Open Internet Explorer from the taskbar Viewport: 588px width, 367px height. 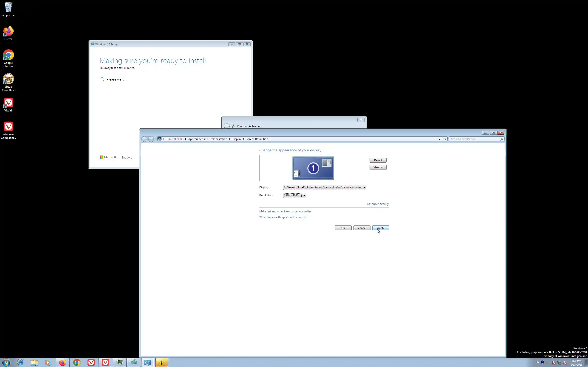(20, 362)
